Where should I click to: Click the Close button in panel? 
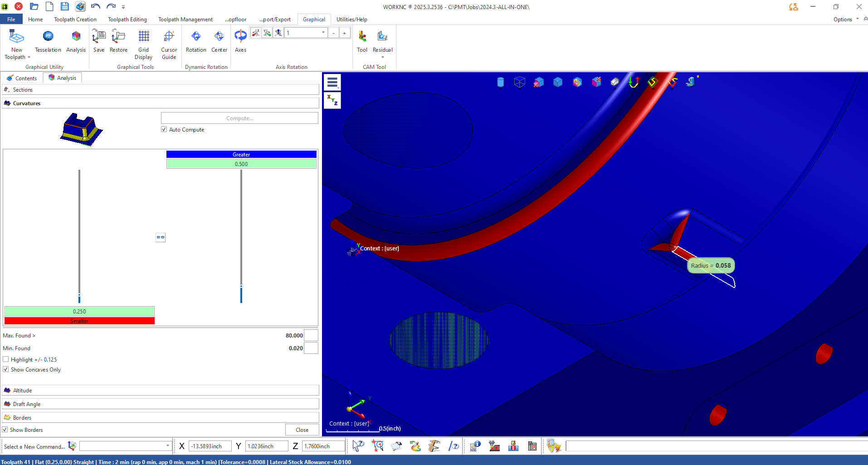tap(302, 430)
